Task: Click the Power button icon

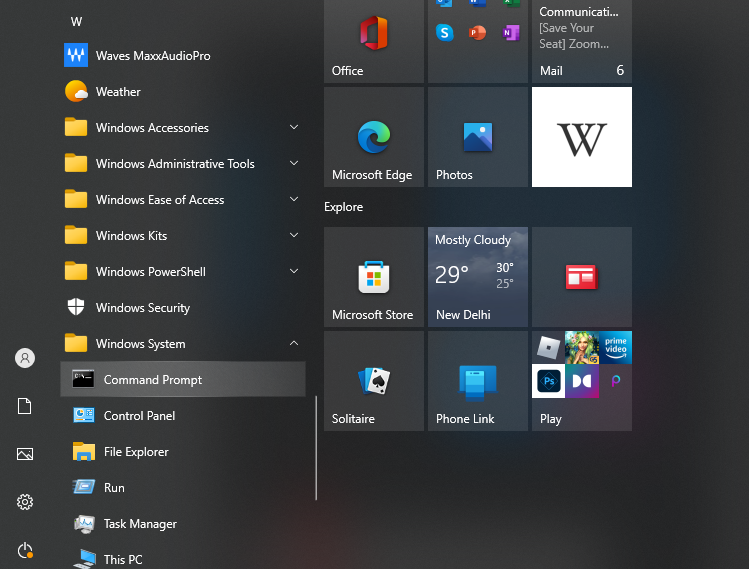Action: coord(25,550)
